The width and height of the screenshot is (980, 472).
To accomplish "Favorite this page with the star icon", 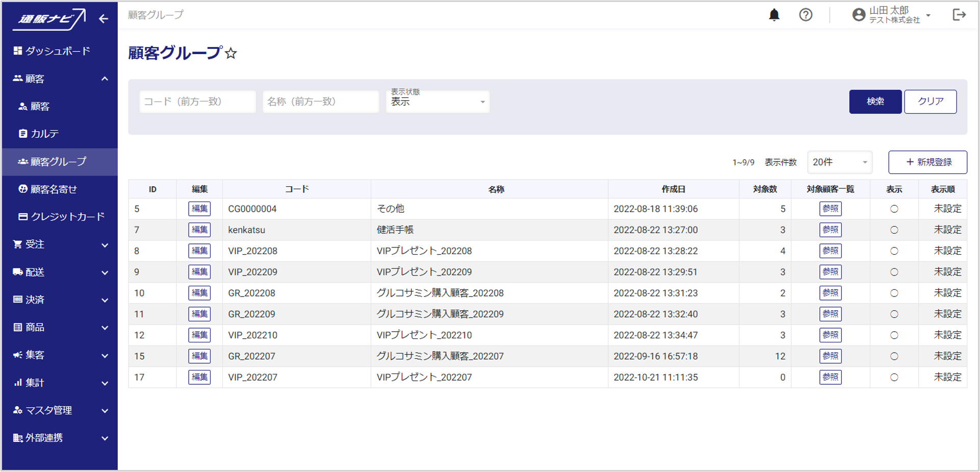I will click(231, 53).
